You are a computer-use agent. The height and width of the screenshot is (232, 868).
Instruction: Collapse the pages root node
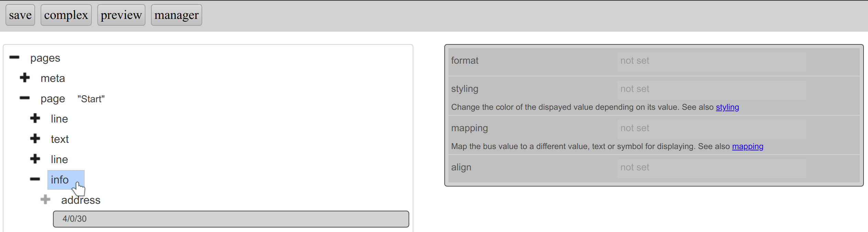point(14,57)
